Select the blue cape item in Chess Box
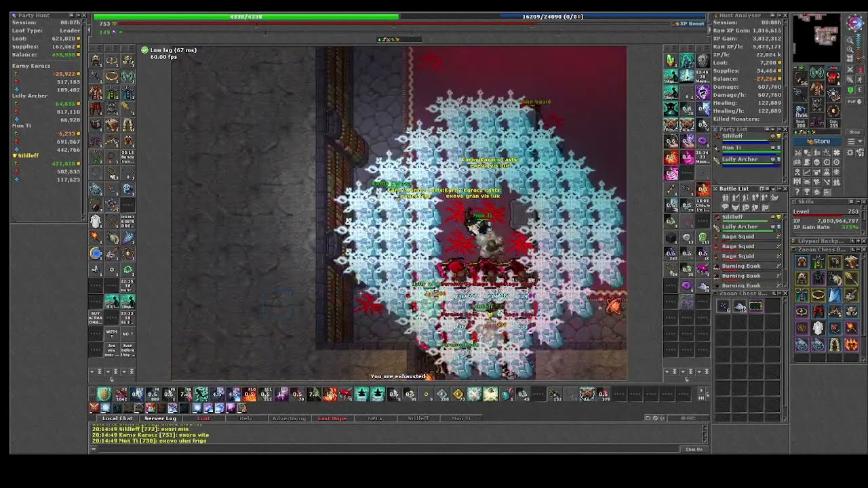The height and width of the screenshot is (488, 868). [x=835, y=295]
